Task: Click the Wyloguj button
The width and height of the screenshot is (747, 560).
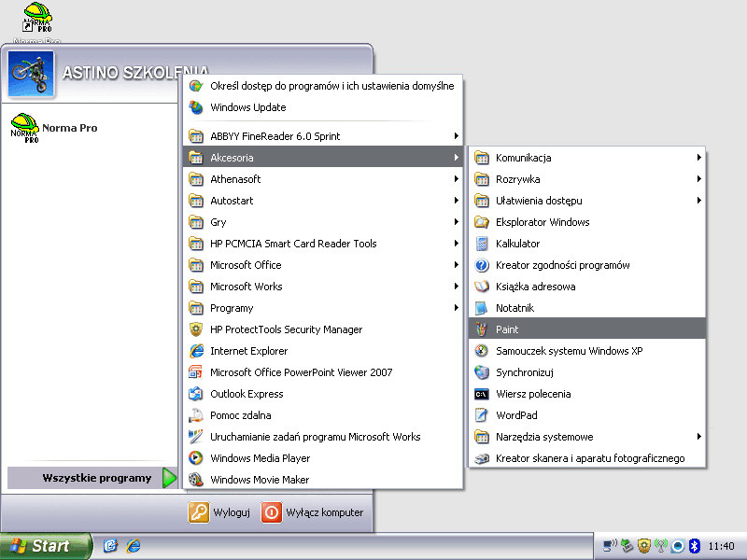Action: 219,512
